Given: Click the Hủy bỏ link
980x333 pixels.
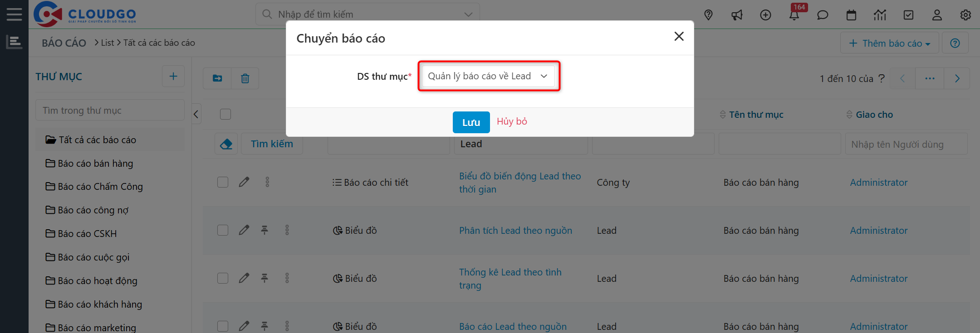Looking at the screenshot, I should [512, 121].
